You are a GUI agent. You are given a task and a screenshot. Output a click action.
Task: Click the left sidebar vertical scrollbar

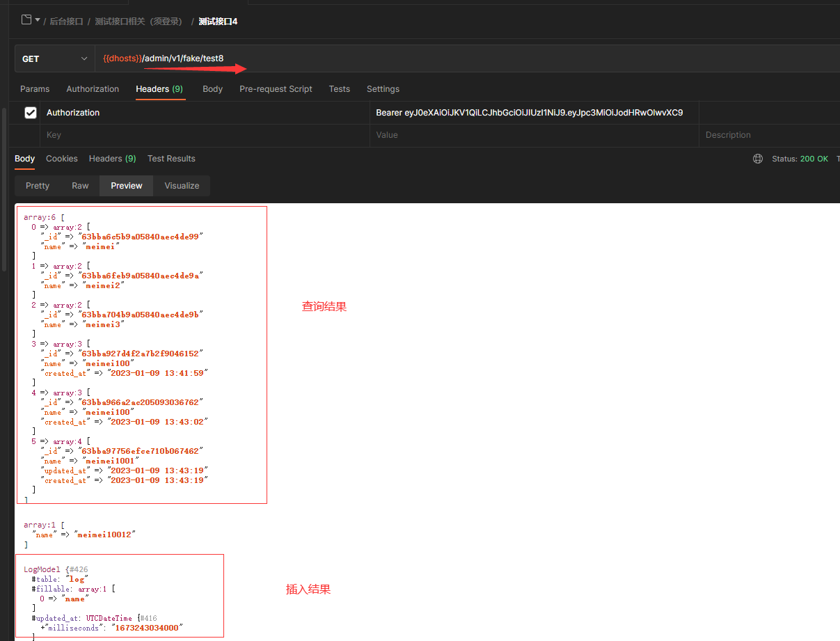point(4,188)
